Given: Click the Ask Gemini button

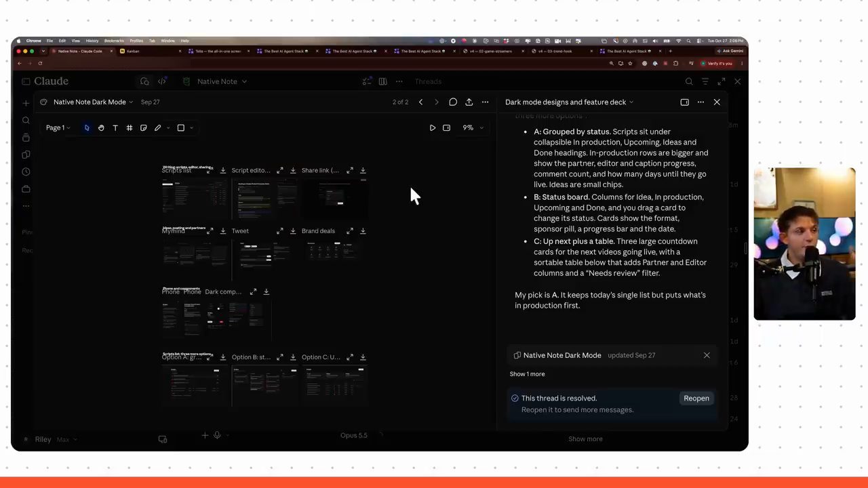Looking at the screenshot, I should [x=730, y=51].
